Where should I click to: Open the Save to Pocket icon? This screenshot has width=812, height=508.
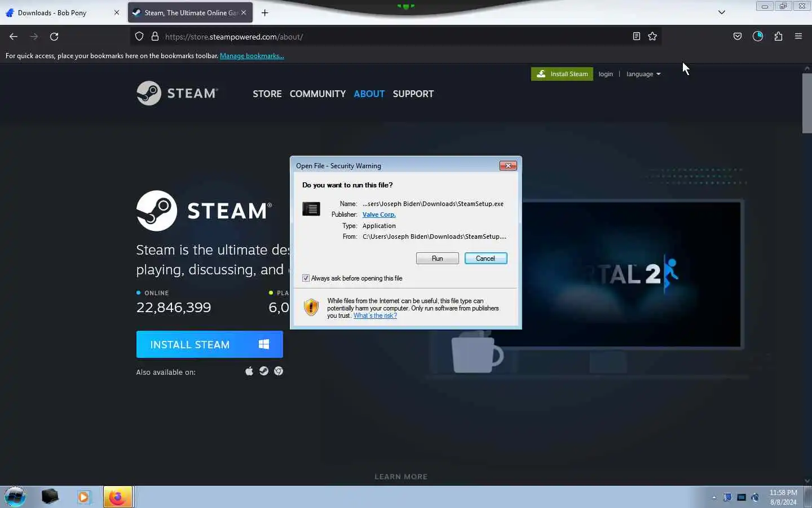click(738, 37)
